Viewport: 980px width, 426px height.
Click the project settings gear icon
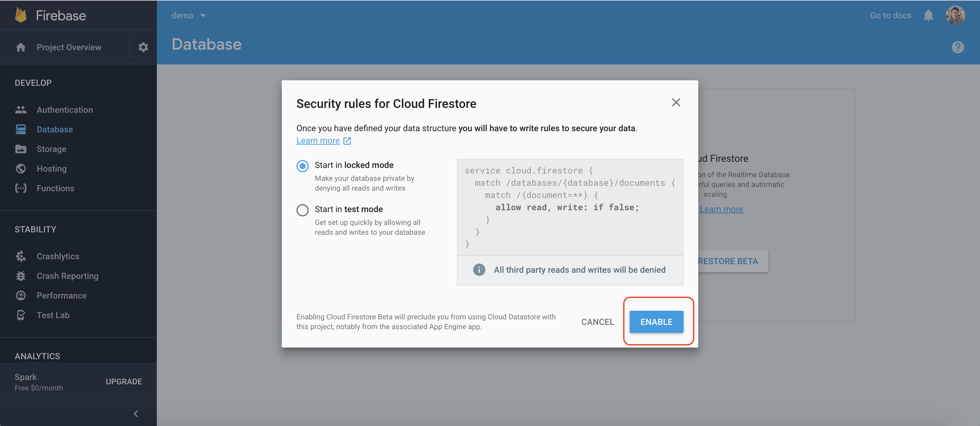tap(143, 47)
